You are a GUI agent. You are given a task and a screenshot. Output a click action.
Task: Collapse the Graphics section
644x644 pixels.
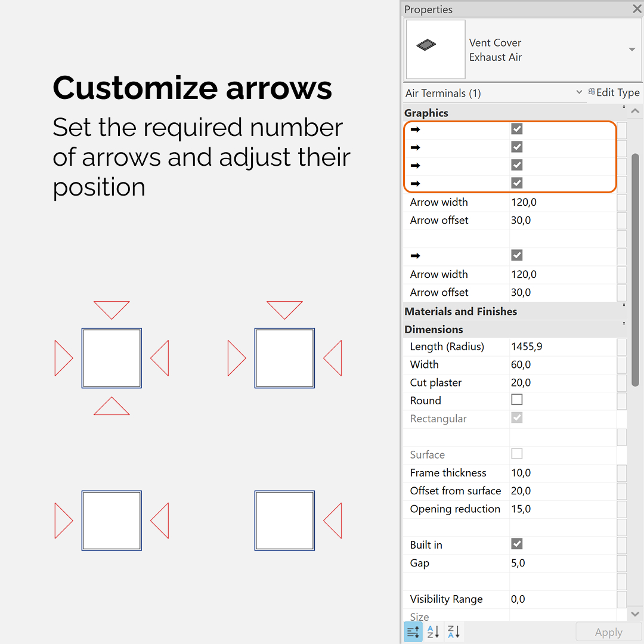click(x=624, y=107)
